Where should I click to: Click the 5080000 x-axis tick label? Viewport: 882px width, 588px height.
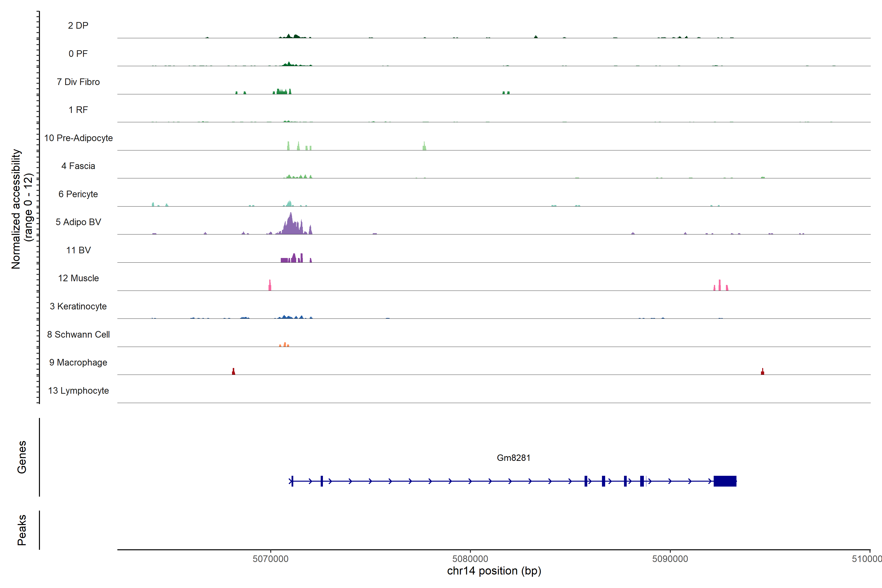(470, 559)
